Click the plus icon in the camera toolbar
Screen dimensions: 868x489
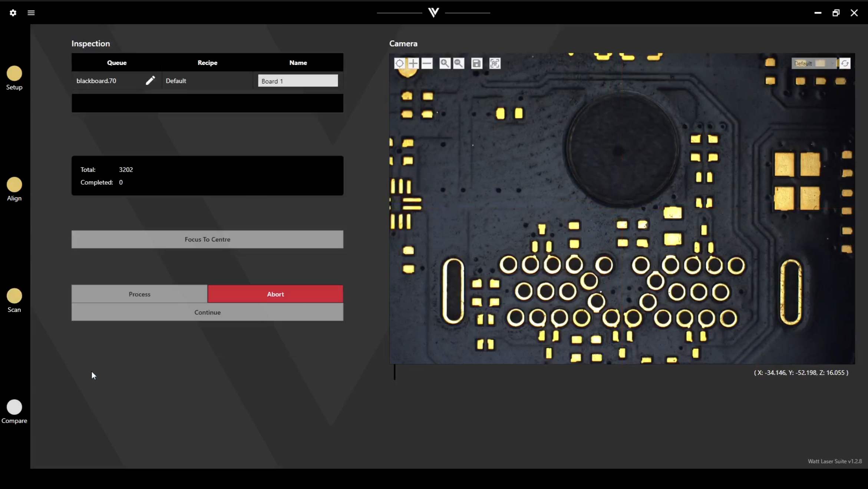point(413,63)
